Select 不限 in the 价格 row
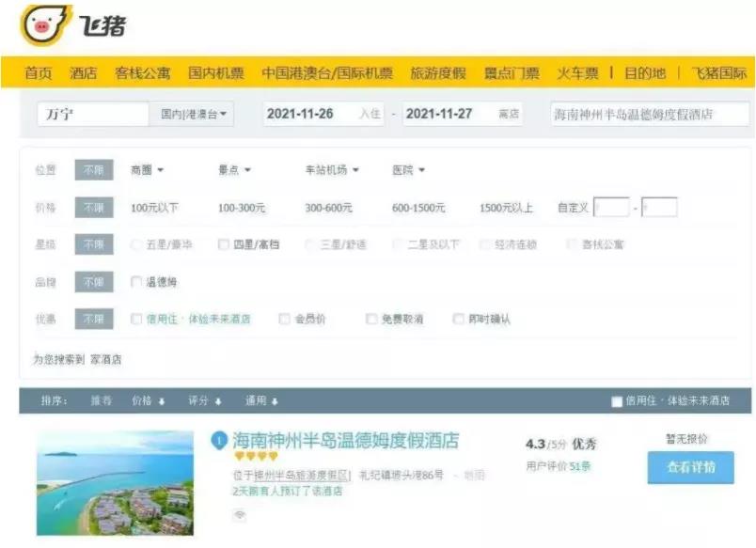The height and width of the screenshot is (548, 756). click(x=94, y=207)
